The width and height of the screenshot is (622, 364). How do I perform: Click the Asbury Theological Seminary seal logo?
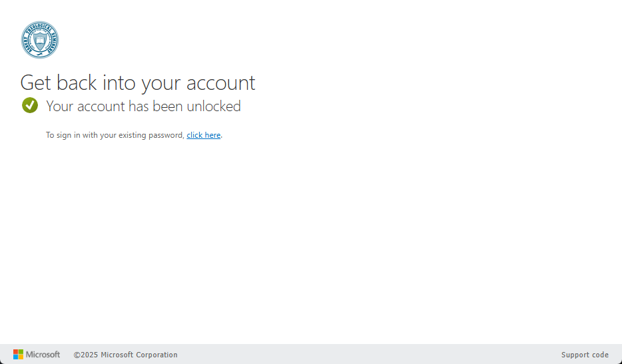40,40
